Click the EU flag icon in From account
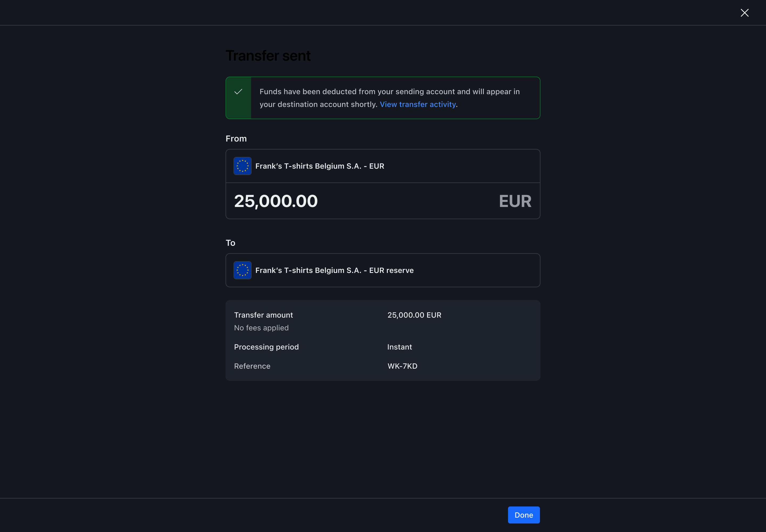Screen dimensions: 766x532 pos(242,166)
